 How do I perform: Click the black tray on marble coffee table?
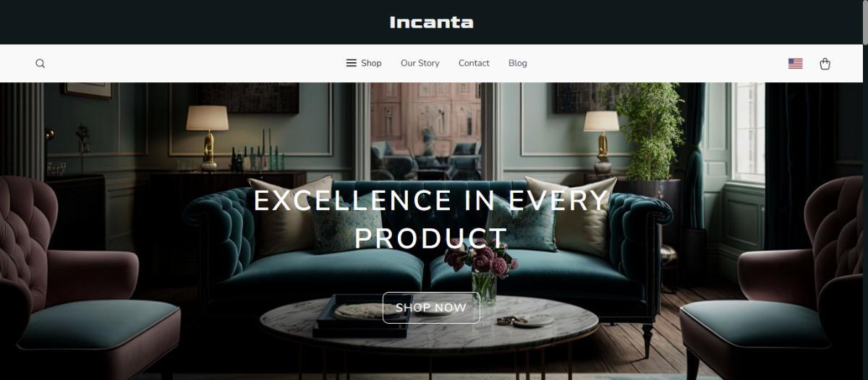coord(363,315)
